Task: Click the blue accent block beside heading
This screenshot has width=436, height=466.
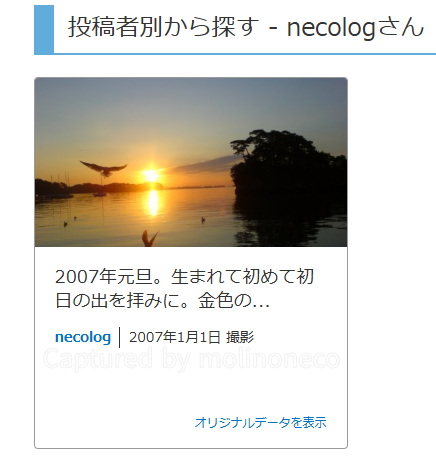Action: click(44, 29)
